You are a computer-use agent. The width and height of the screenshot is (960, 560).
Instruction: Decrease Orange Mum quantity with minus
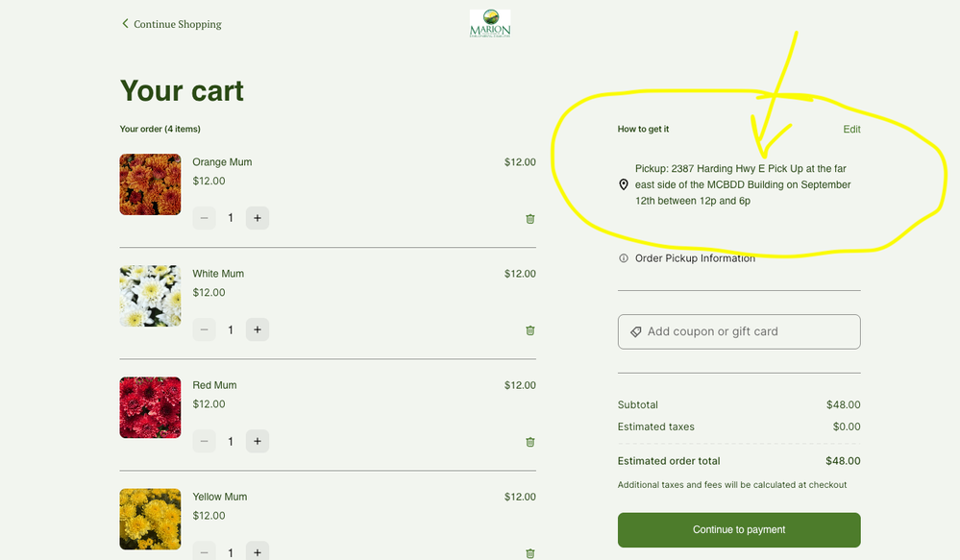click(x=204, y=218)
